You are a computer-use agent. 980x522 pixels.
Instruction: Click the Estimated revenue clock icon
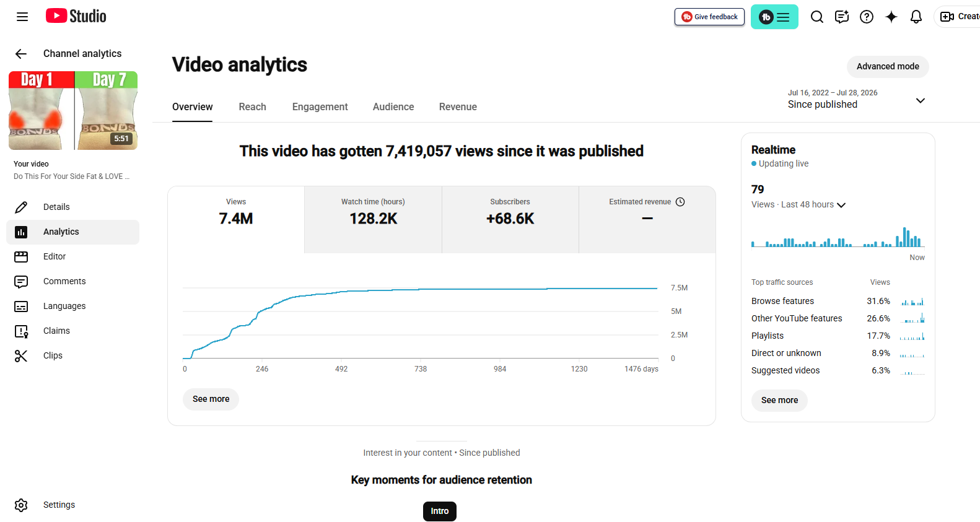click(680, 202)
